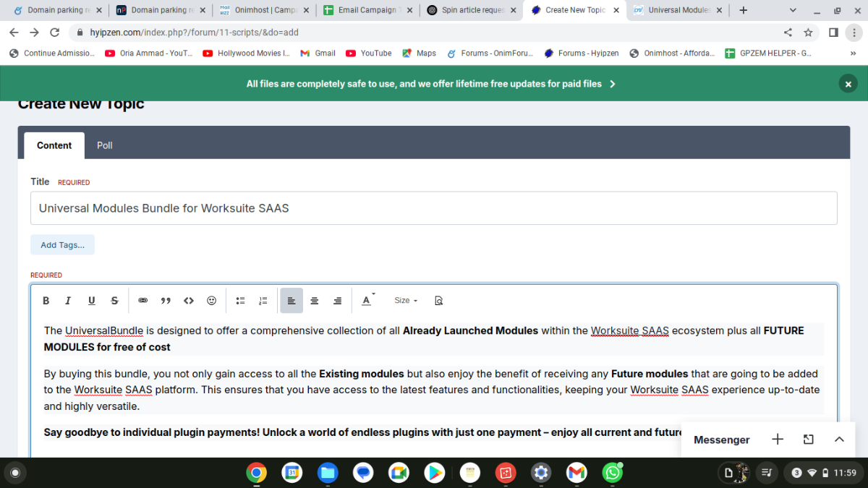Open the tab search dropdown
This screenshot has height=488, width=868.
(793, 10)
